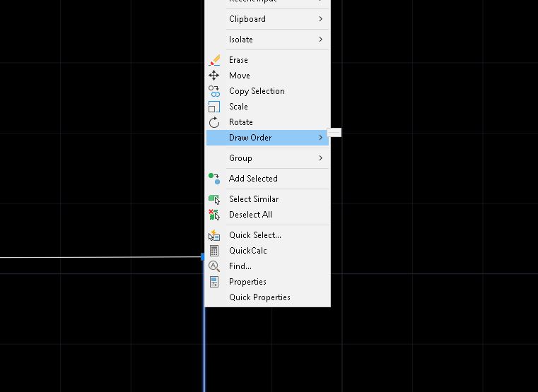Open the Find... label
This screenshot has height=392, width=538.
point(240,266)
